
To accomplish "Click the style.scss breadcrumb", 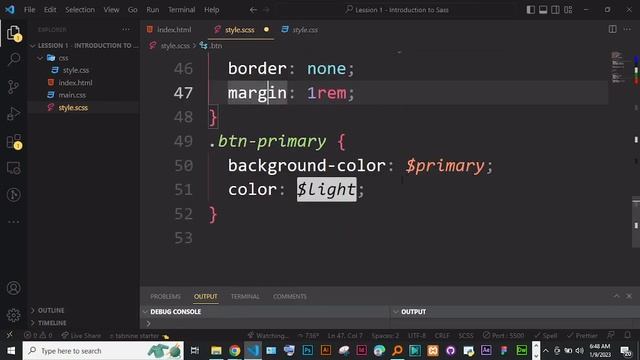I will [x=175, y=46].
